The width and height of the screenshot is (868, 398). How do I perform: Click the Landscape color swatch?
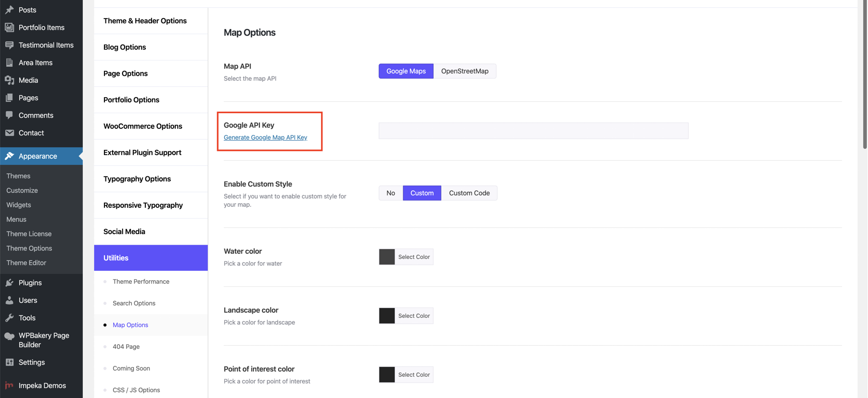(x=387, y=316)
